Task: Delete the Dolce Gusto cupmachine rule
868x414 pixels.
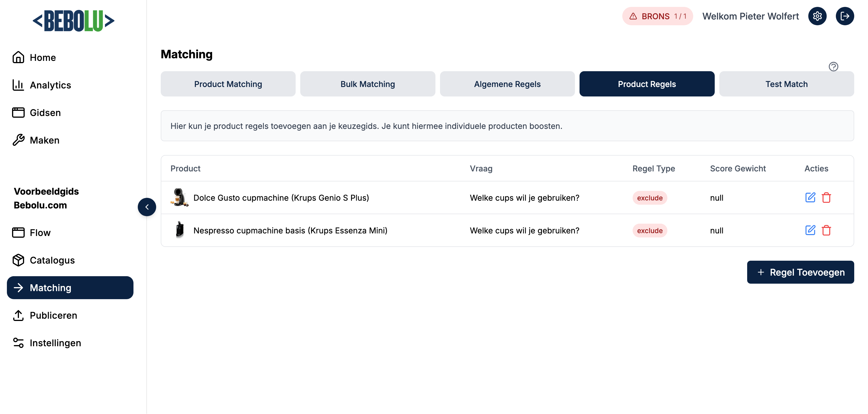Action: point(826,198)
